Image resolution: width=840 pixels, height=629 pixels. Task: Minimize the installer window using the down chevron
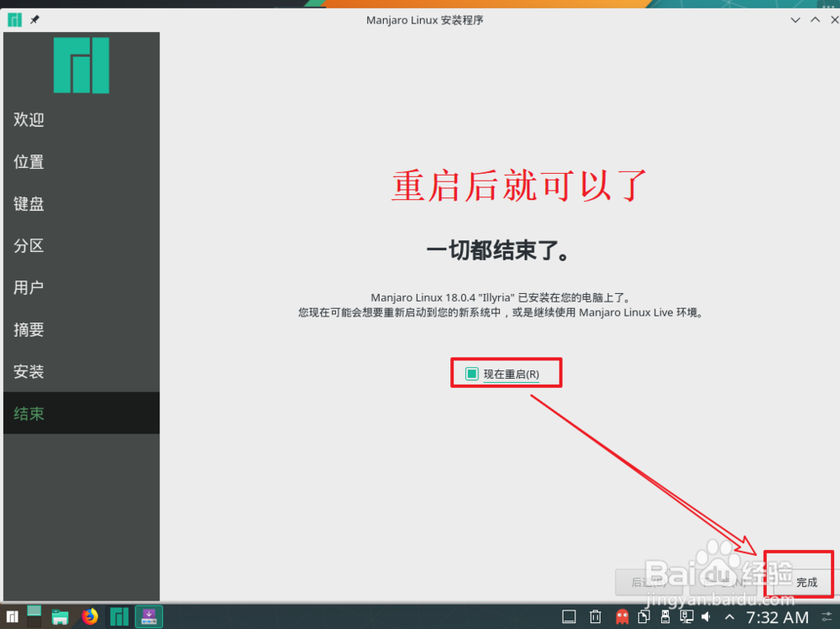[795, 20]
